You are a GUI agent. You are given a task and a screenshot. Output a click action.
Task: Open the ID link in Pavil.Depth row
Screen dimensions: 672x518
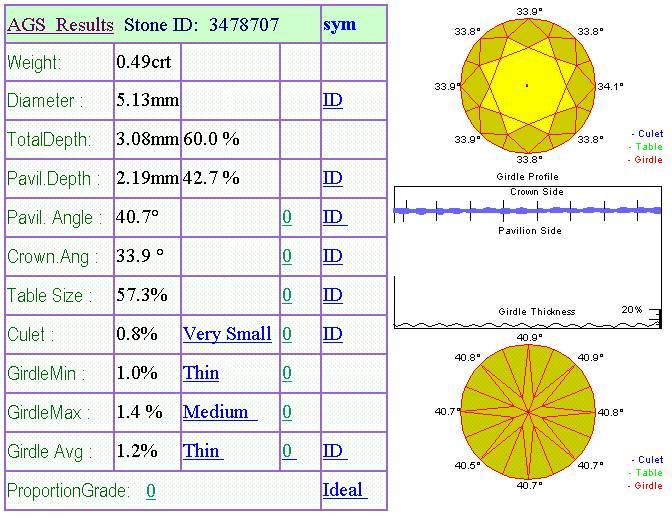pos(333,178)
